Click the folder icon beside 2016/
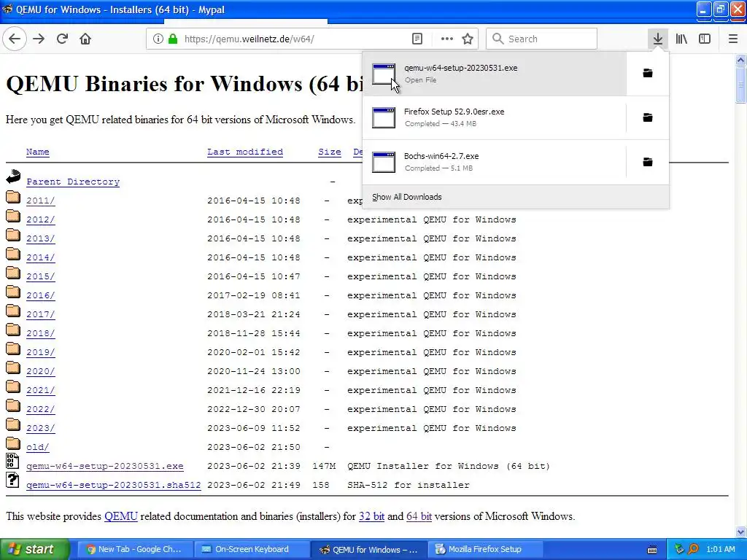The height and width of the screenshot is (560, 747). point(13,292)
